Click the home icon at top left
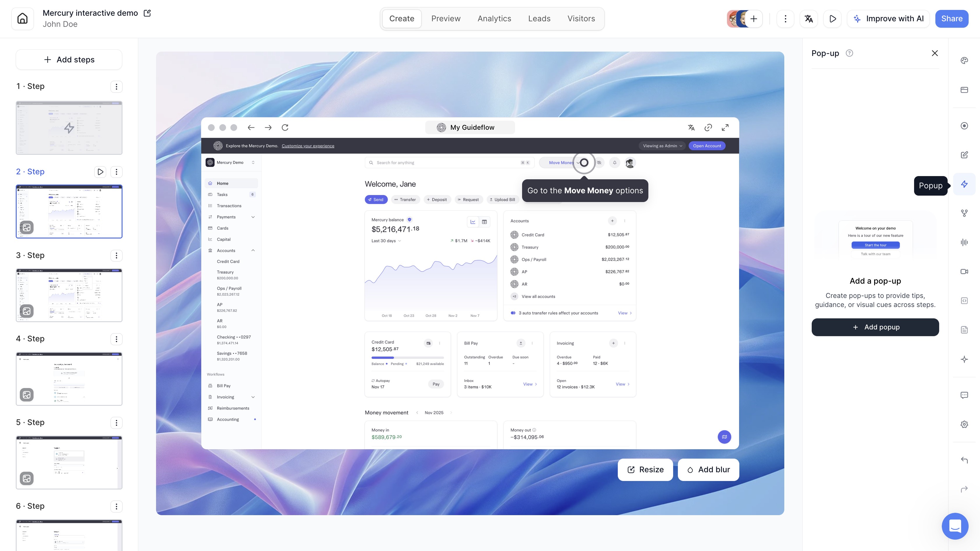 click(x=22, y=19)
